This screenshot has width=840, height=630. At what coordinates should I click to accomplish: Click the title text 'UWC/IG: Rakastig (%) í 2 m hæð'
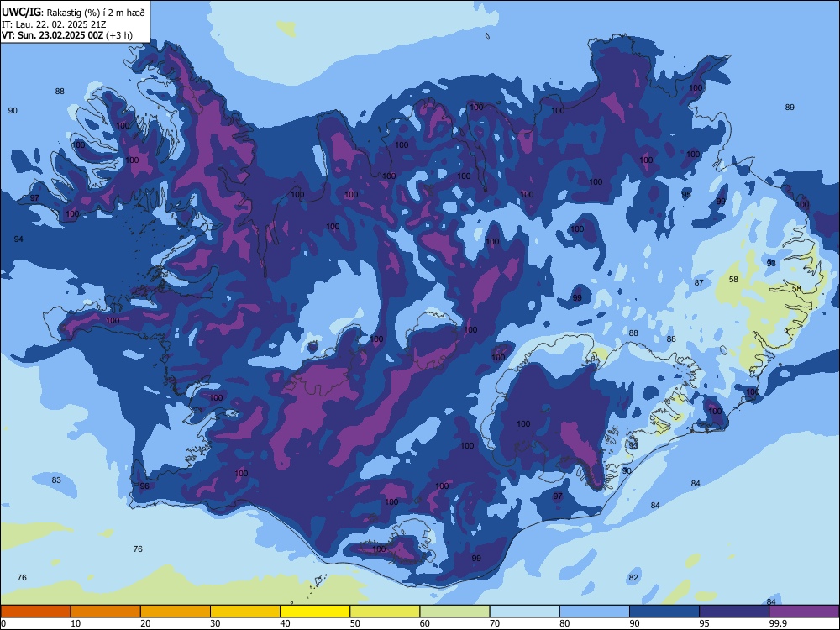tap(73, 13)
